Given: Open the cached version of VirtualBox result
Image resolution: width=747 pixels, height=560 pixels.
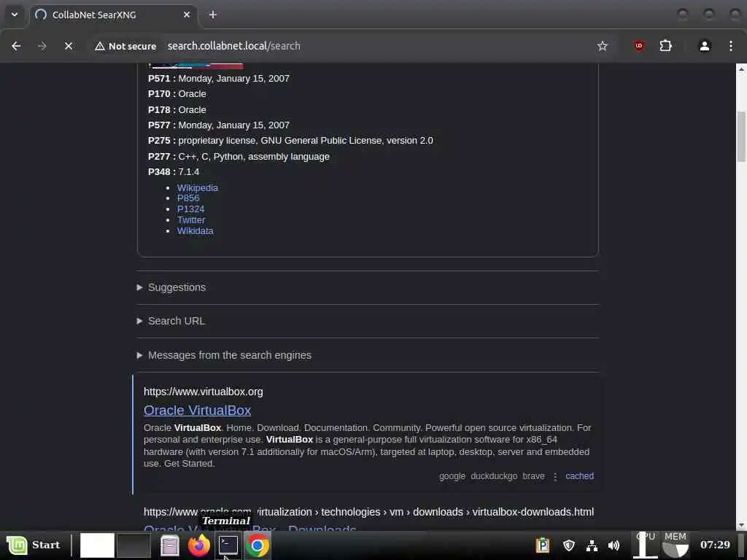Looking at the screenshot, I should pos(579,476).
